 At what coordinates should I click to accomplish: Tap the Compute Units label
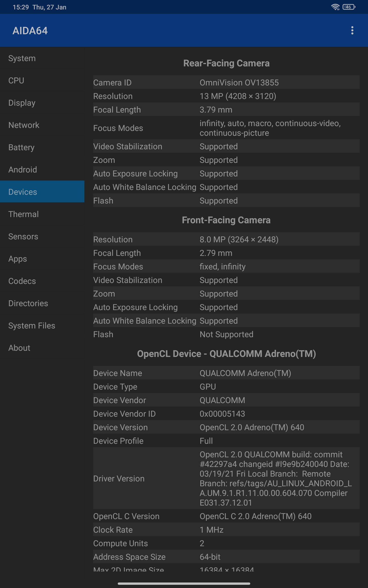(121, 543)
